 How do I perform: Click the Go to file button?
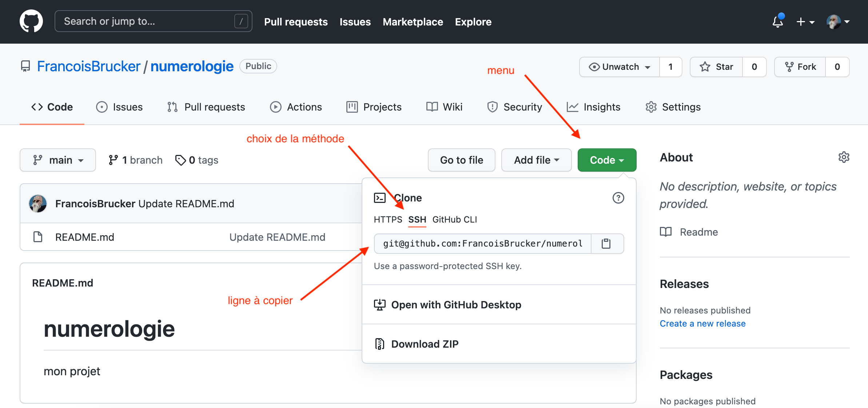[x=462, y=160]
